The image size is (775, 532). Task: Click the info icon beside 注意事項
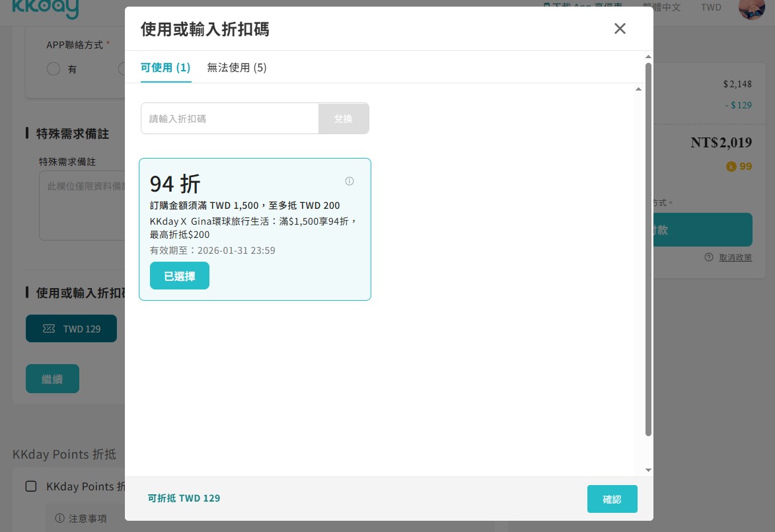pos(61,518)
